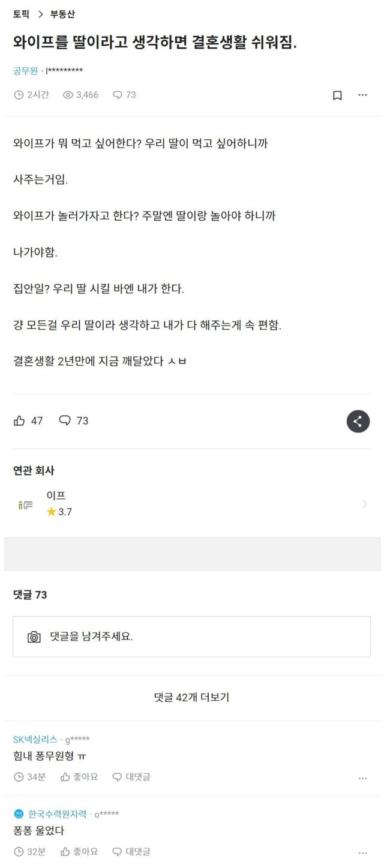Screen dimensions: 384x868
Task: Expand 댓글 42개 더보기
Action: pos(191,697)
